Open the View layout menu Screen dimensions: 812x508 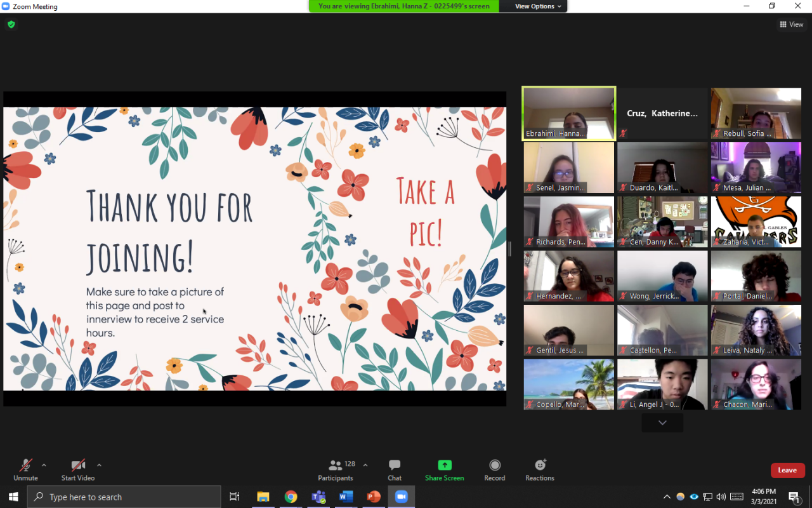[792, 24]
